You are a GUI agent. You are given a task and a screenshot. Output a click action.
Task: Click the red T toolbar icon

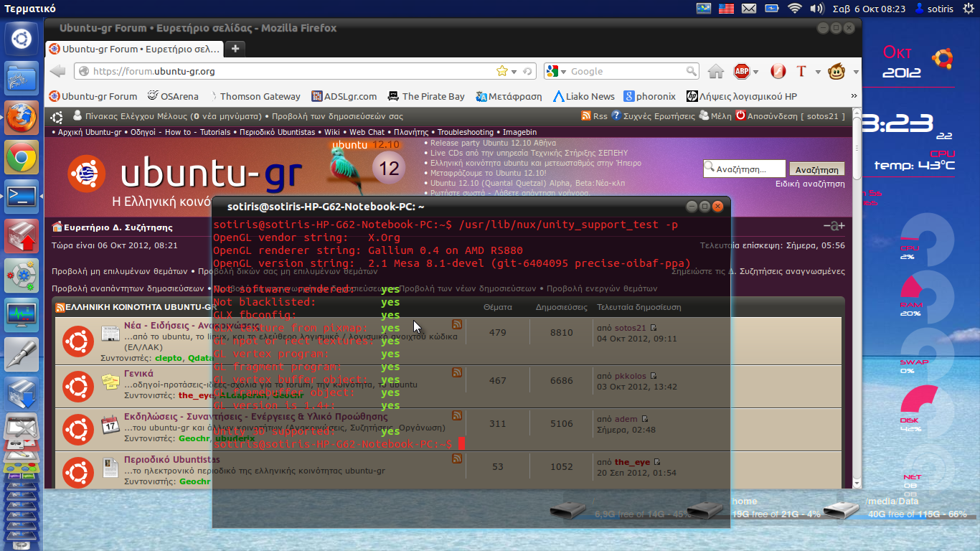[801, 71]
